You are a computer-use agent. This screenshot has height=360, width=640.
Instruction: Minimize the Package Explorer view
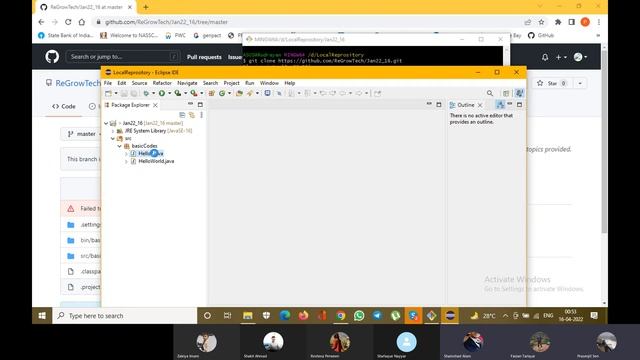point(190,104)
